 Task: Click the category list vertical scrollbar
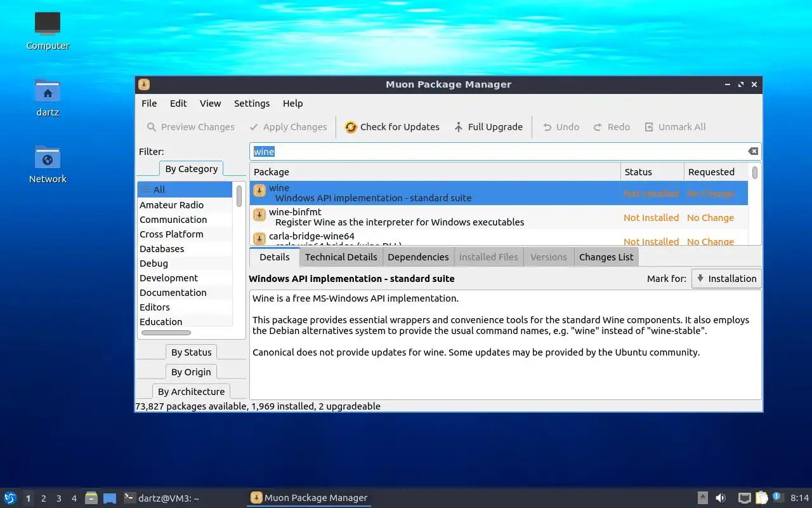tap(239, 196)
